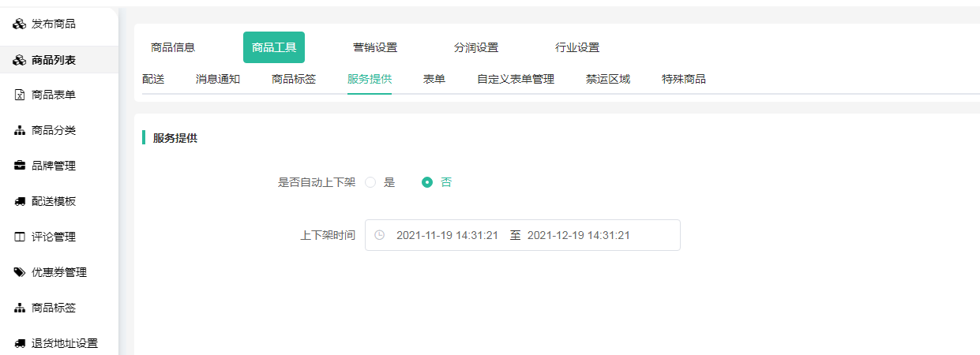Click the 优惠券管理 tag icon

point(20,273)
